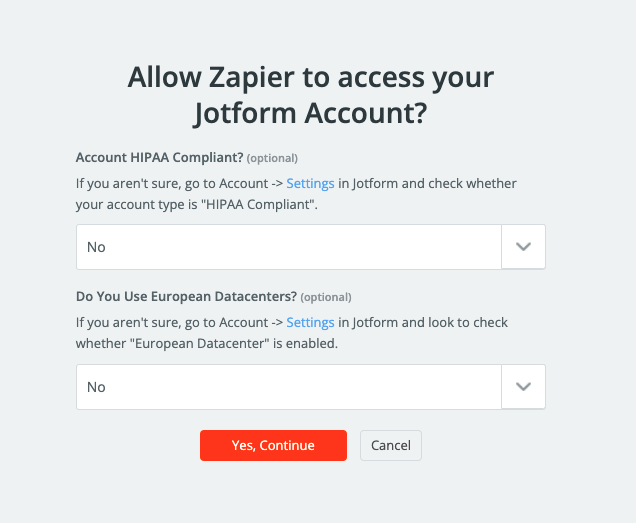Expand the European Datacenters dropdown chevron

[x=523, y=387]
